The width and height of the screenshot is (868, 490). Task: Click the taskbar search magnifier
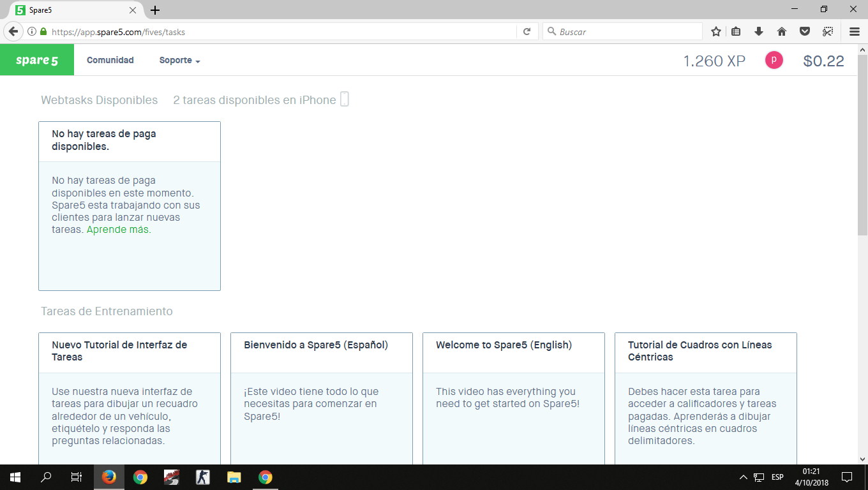46,477
